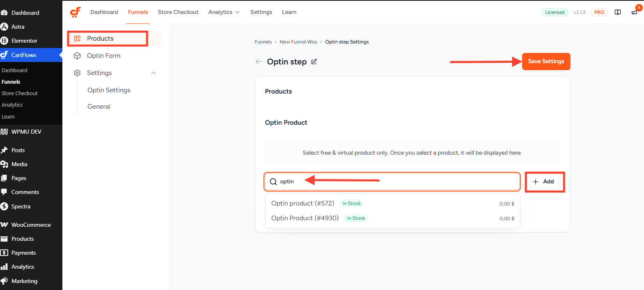Switch to the Funnels top tab
644x290 pixels.
point(138,12)
